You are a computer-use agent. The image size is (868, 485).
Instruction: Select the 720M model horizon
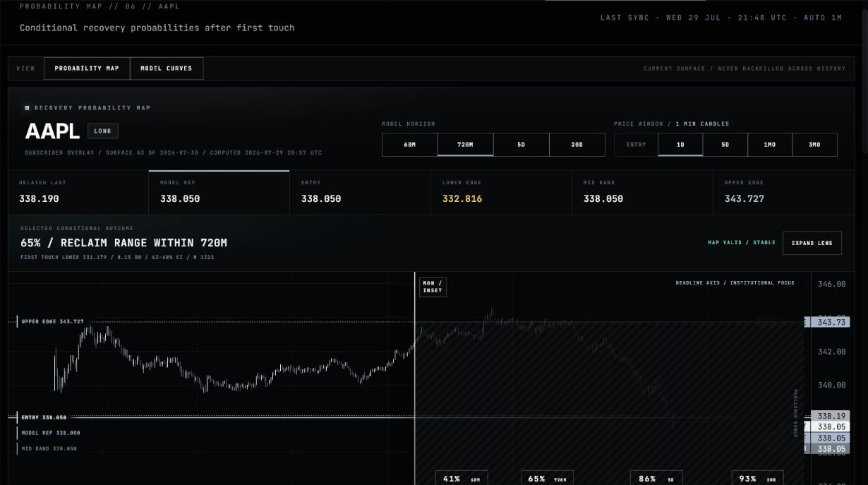[466, 145]
